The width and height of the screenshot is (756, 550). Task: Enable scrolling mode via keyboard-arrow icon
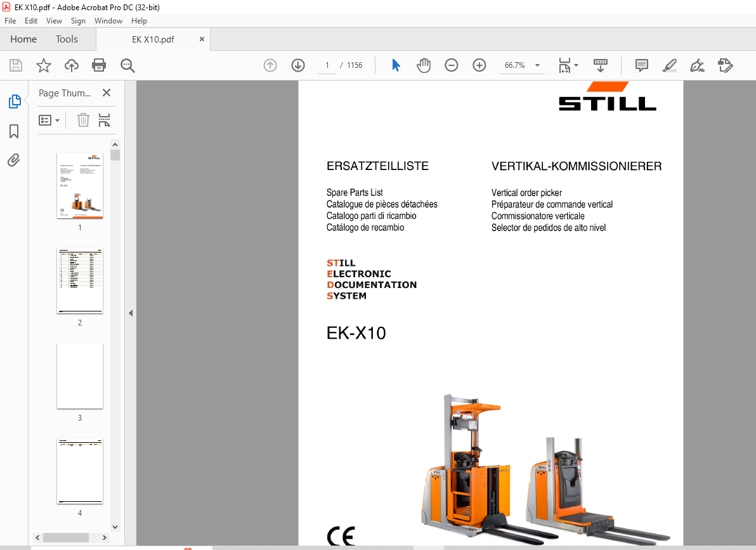click(x=600, y=65)
